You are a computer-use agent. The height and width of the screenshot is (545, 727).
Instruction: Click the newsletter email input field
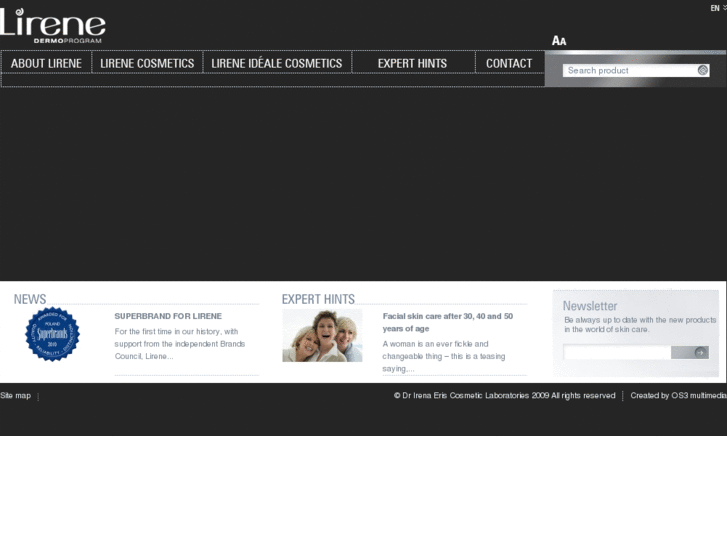coord(617,353)
